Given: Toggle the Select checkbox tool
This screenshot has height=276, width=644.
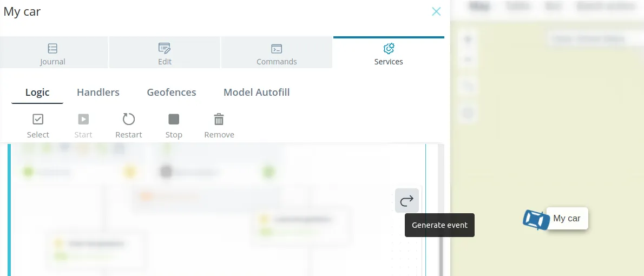Looking at the screenshot, I should (38, 119).
